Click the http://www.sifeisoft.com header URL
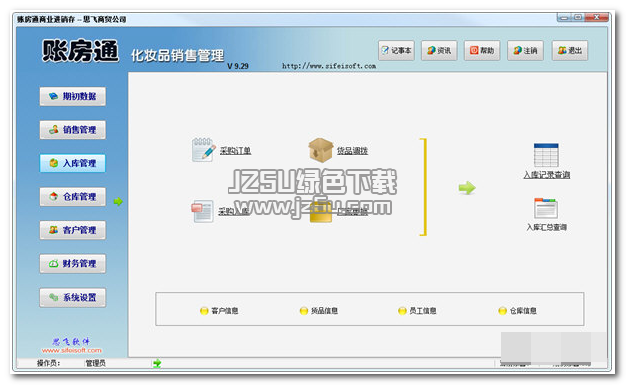 [x=329, y=66]
